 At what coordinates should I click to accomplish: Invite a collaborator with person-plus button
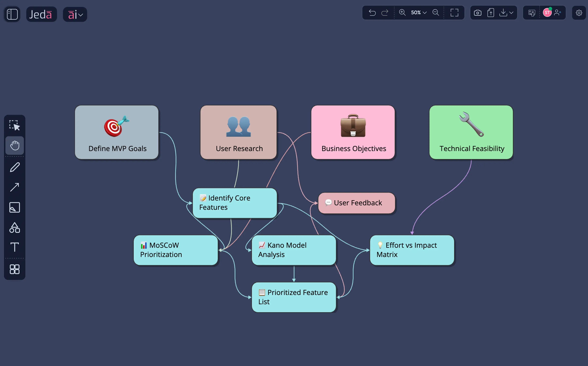tap(558, 12)
